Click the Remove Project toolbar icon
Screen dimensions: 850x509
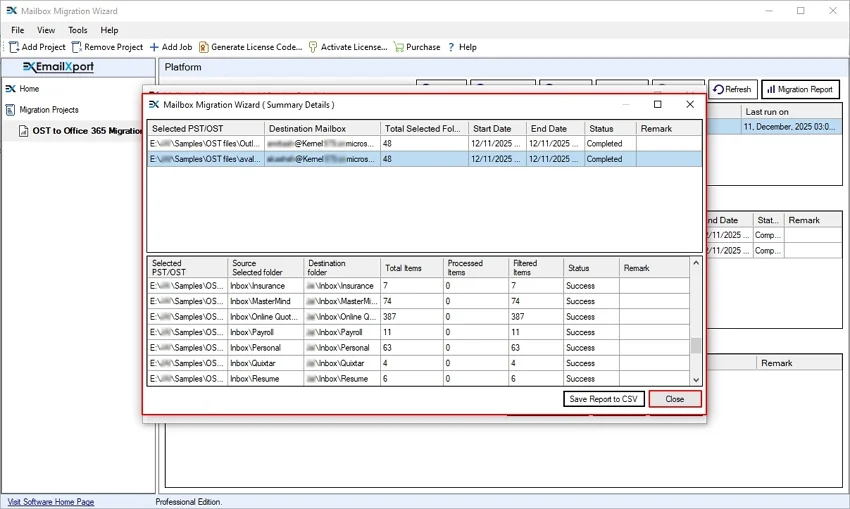(x=77, y=47)
